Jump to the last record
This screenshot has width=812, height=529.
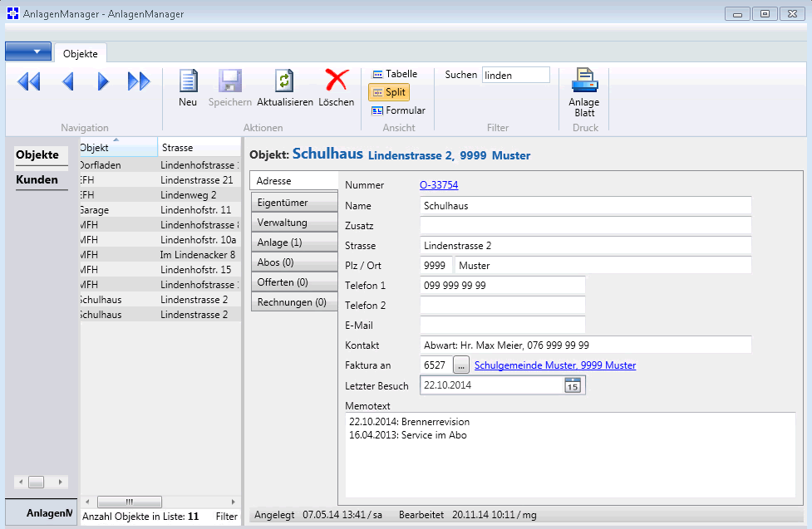pyautogui.click(x=139, y=81)
